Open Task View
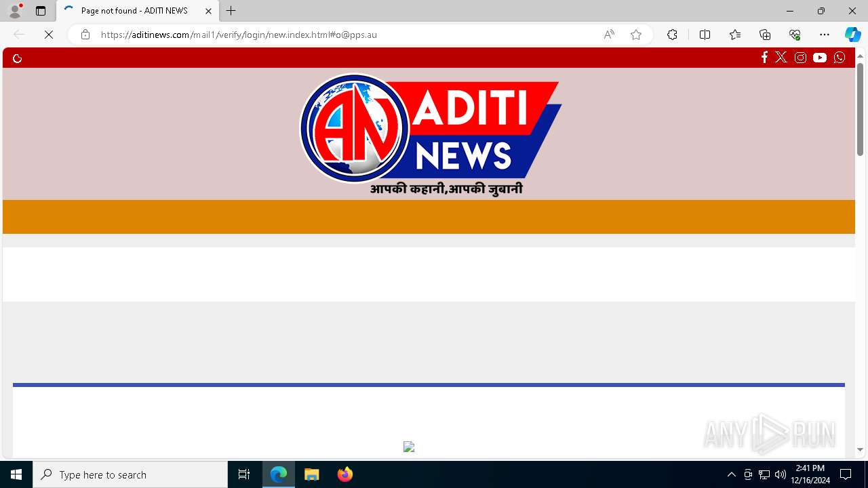 pos(244,474)
